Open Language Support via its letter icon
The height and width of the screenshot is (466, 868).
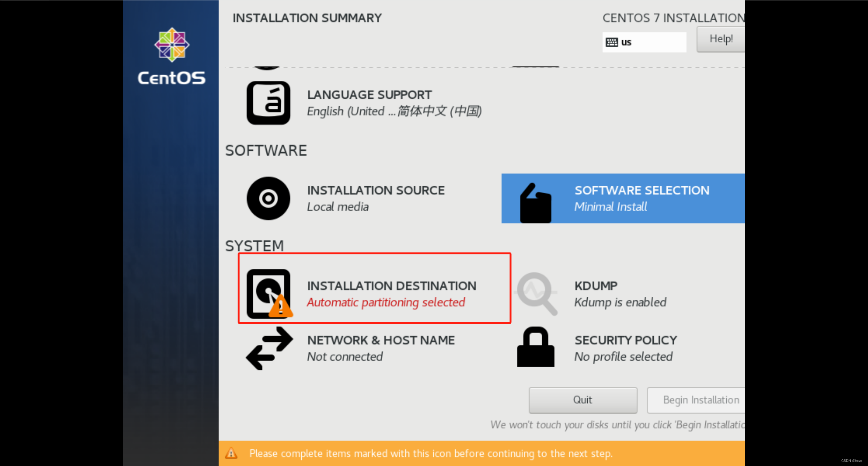pyautogui.click(x=268, y=103)
